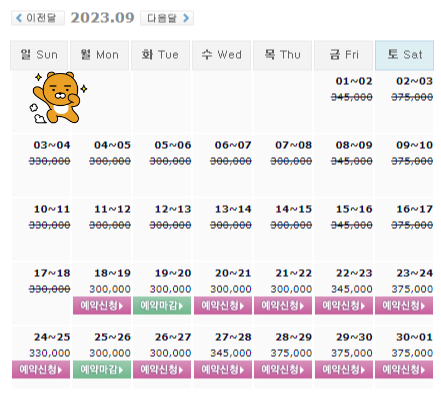Click 예약신청 button for 24~25
The width and height of the screenshot is (441, 393).
[41, 370]
